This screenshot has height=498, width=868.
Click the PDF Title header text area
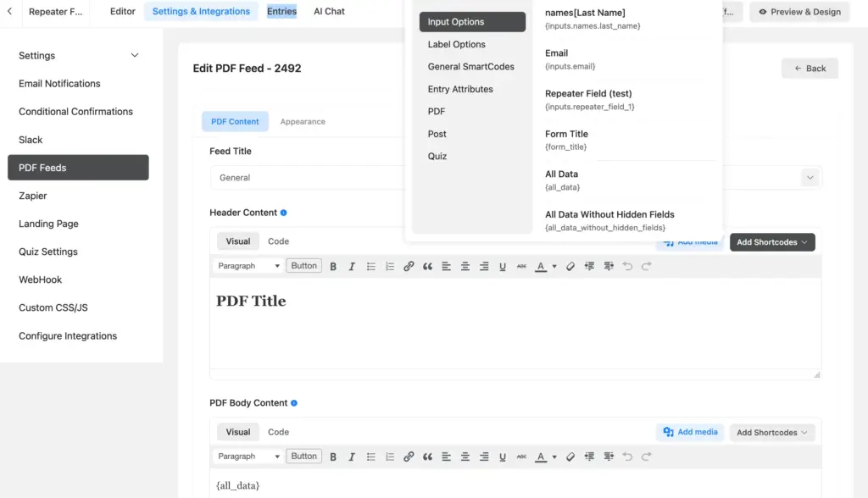coord(515,324)
